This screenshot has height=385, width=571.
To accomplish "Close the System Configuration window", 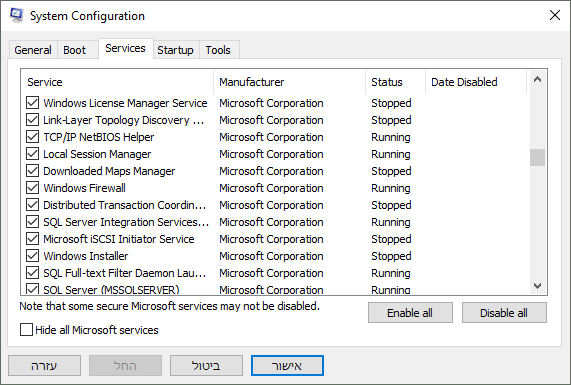I will point(555,15).
